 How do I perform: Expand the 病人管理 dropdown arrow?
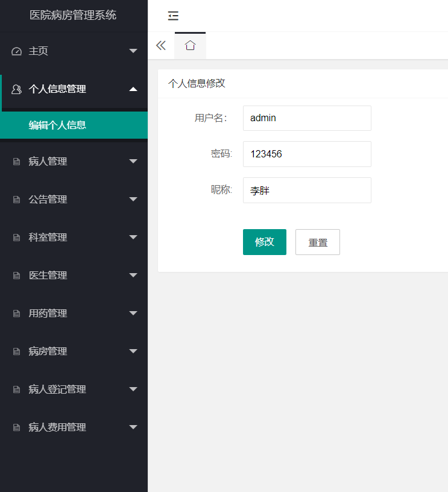pyautogui.click(x=133, y=161)
